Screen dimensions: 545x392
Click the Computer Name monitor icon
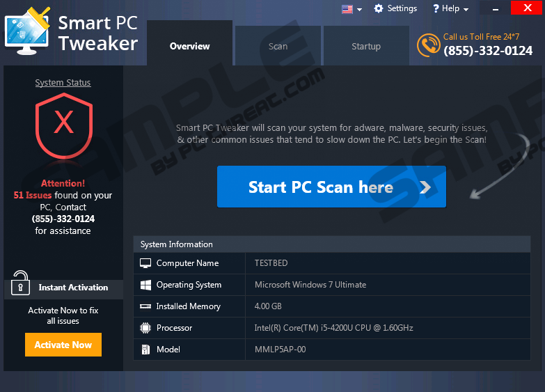[145, 263]
